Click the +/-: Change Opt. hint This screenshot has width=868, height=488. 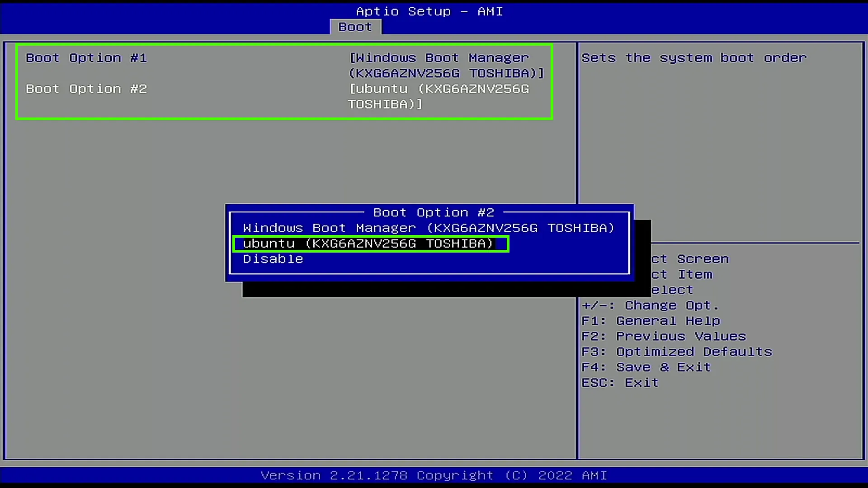pyautogui.click(x=650, y=305)
